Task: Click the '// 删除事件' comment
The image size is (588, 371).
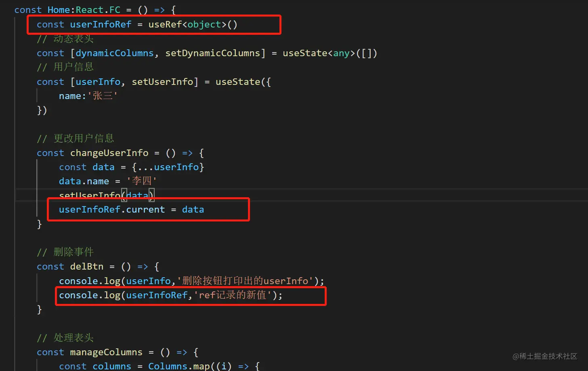Action: pyautogui.click(x=65, y=252)
